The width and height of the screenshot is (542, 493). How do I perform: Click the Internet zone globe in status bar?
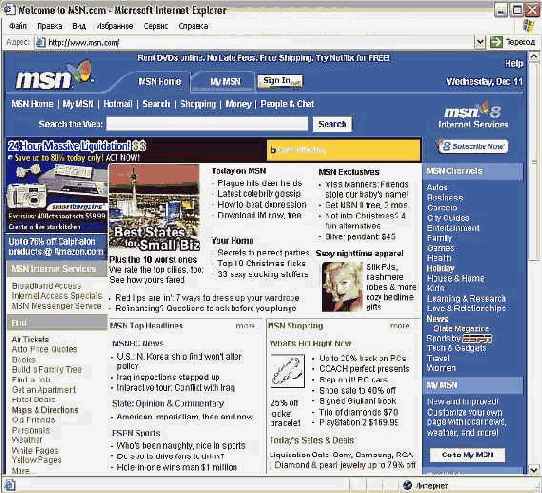[408, 485]
